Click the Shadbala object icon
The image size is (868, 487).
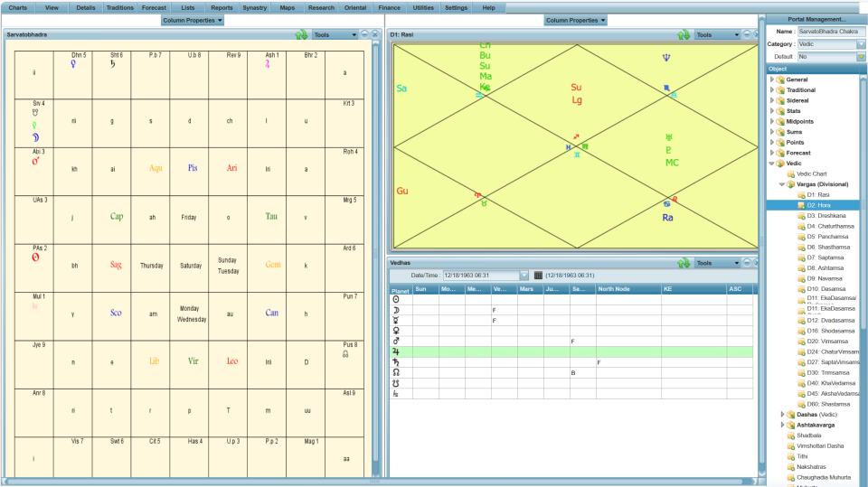click(x=790, y=435)
